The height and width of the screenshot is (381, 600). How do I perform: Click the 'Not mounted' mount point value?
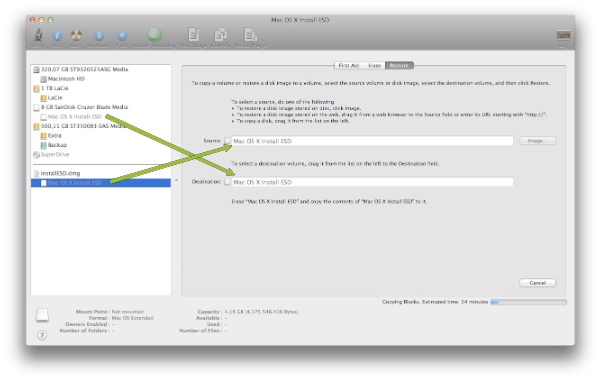[x=127, y=312]
